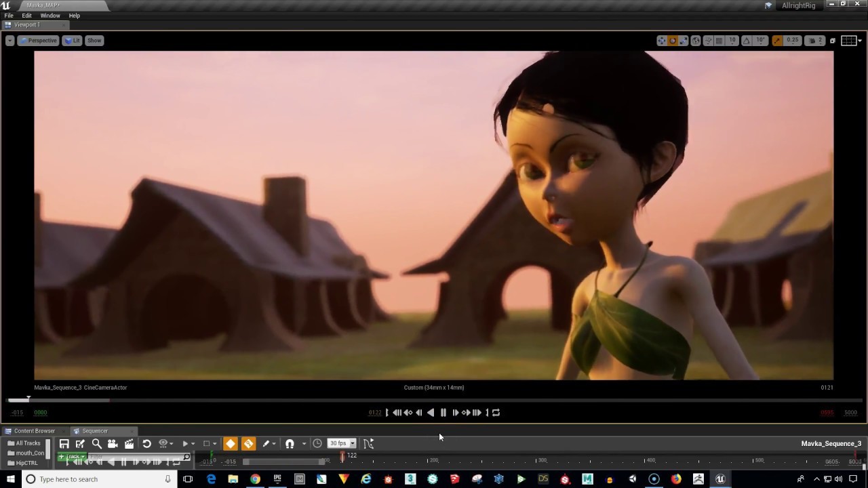The width and height of the screenshot is (868, 488).
Task: Pause playback in viewport transport
Action: pyautogui.click(x=443, y=413)
